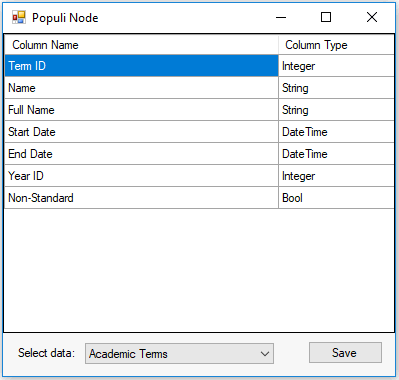Click the Column Type header

click(336, 45)
